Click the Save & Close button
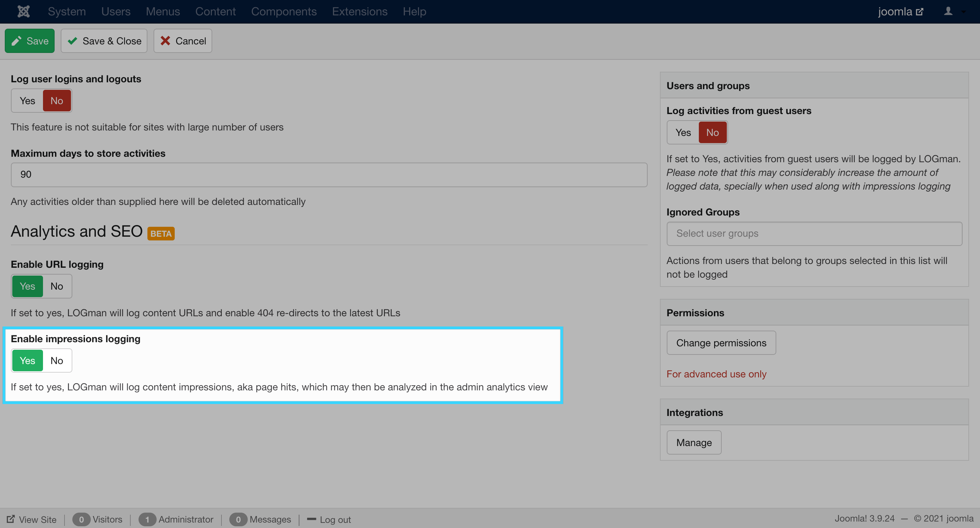 (104, 41)
